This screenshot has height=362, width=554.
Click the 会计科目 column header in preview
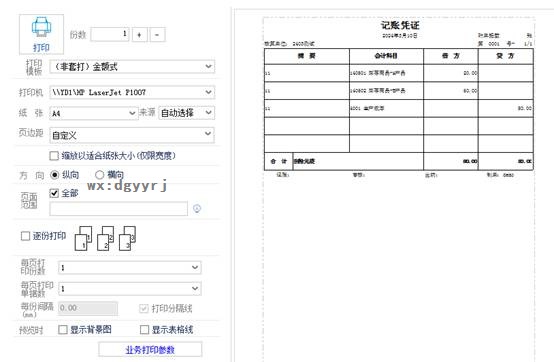pos(386,56)
